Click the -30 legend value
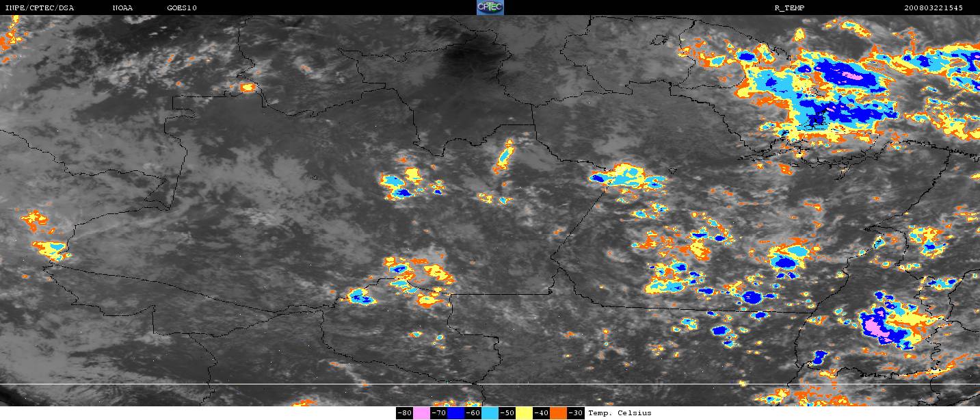The height and width of the screenshot is (420, 980). coord(576,413)
